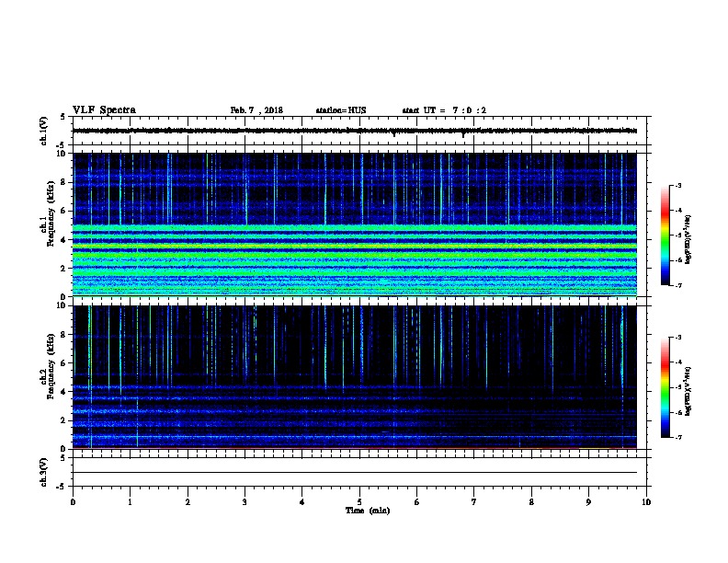Viewport: 728px width, 563px height.
Task: Click the ch.2 spectrogram color scale bar
Action: (665, 387)
